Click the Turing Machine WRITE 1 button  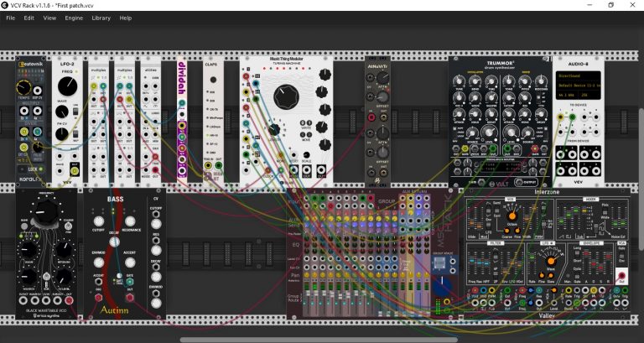click(309, 122)
